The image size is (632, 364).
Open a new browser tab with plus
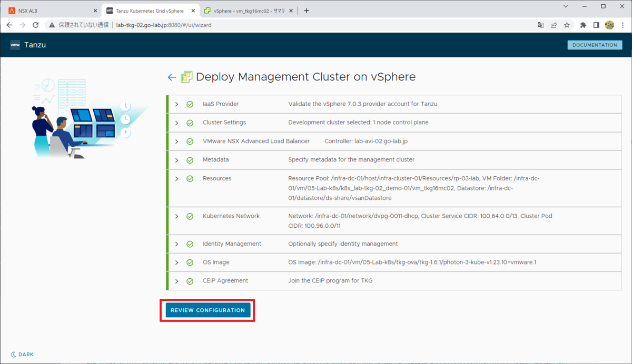pyautogui.click(x=307, y=11)
